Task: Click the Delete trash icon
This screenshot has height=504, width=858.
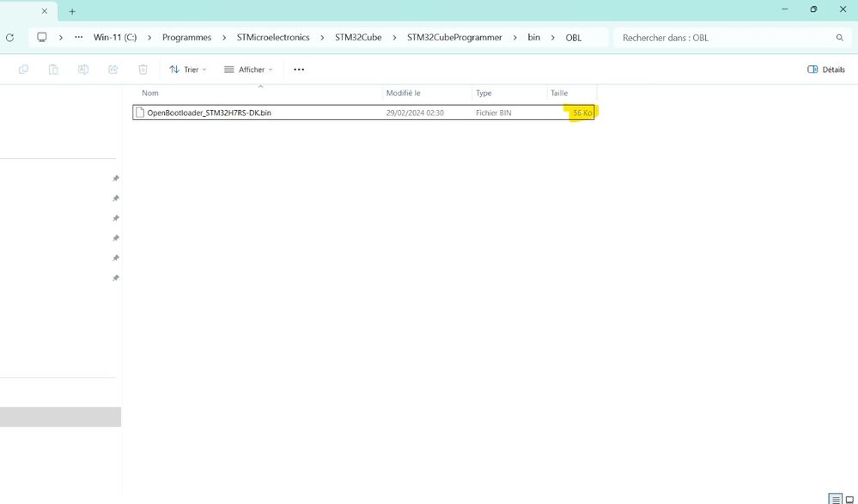Action: [143, 70]
